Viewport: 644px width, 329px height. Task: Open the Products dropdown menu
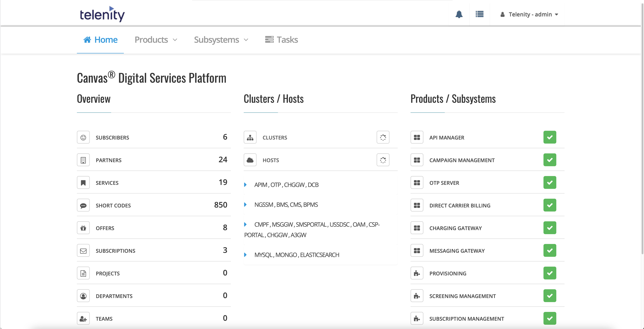click(156, 40)
